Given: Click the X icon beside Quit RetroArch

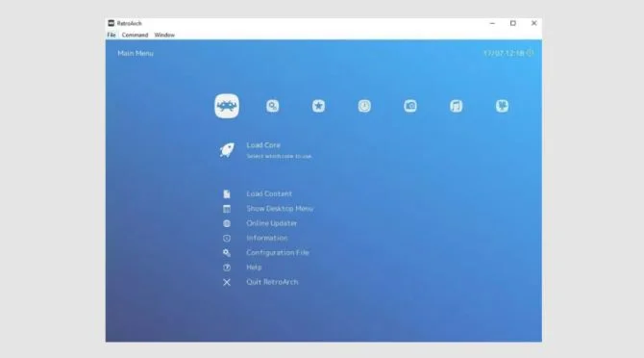Looking at the screenshot, I should pyautogui.click(x=227, y=282).
